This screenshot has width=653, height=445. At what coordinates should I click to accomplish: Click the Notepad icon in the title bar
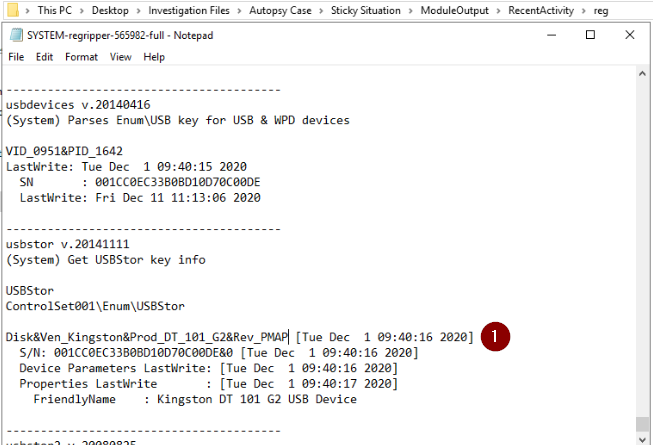(14, 35)
